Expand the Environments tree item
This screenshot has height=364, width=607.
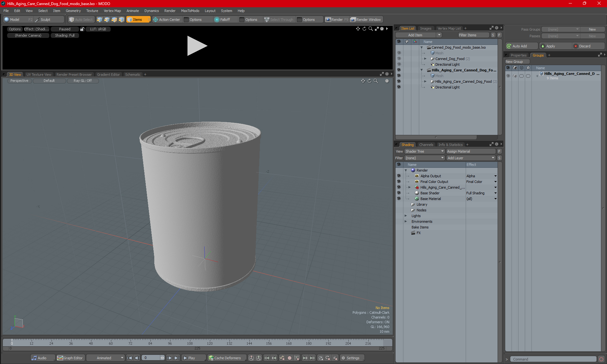406,221
